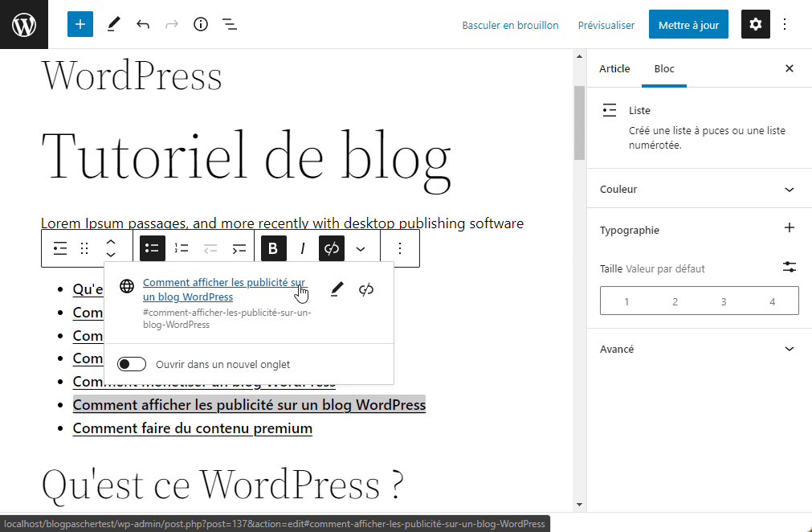Click Comment faire du contenu premium list link
The image size is (812, 532).
[x=193, y=428]
